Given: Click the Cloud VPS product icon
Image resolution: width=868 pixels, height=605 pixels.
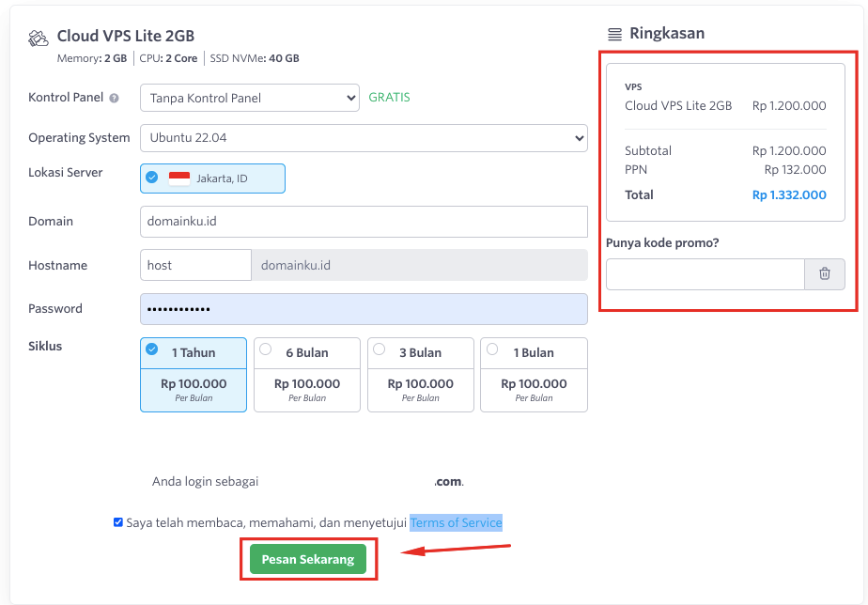Looking at the screenshot, I should (x=38, y=37).
